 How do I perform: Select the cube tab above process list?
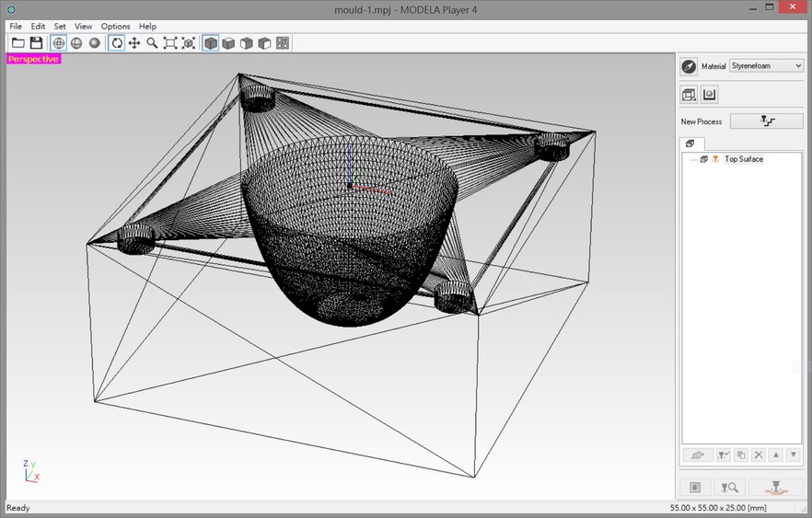(x=690, y=144)
